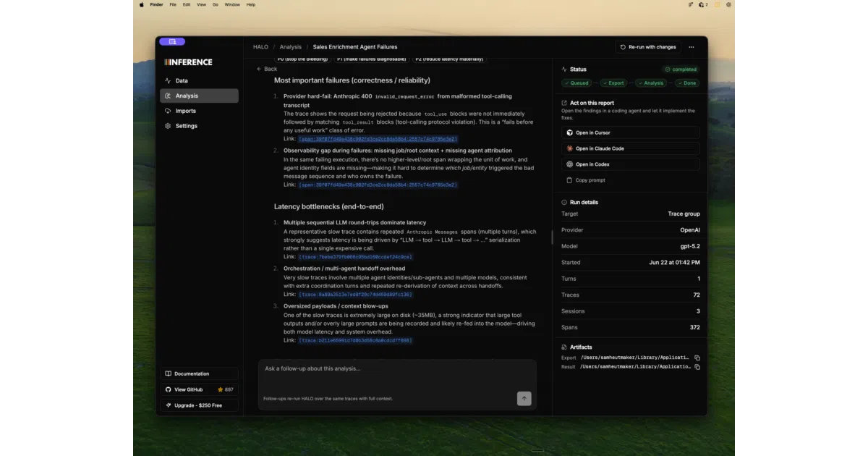This screenshot has width=868, height=456.
Task: Open the Window menu
Action: pos(232,4)
